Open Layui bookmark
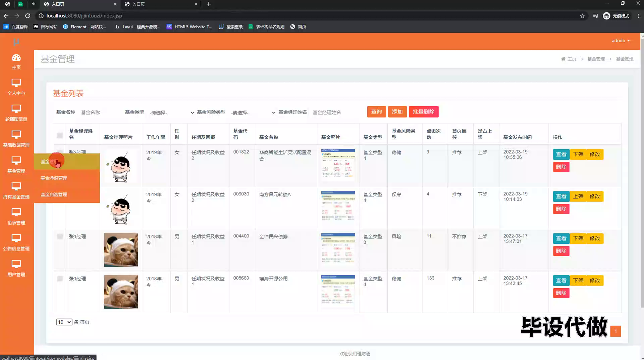The height and width of the screenshot is (360, 644). 138,27
